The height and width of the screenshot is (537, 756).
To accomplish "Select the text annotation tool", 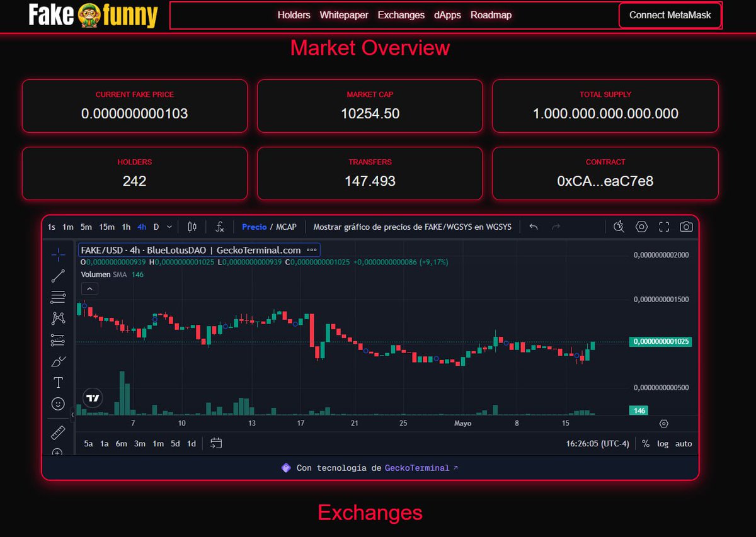I will (x=58, y=382).
